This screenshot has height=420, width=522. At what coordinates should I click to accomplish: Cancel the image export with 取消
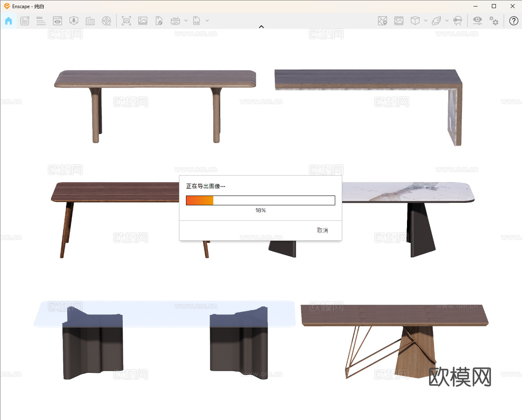[x=323, y=231]
